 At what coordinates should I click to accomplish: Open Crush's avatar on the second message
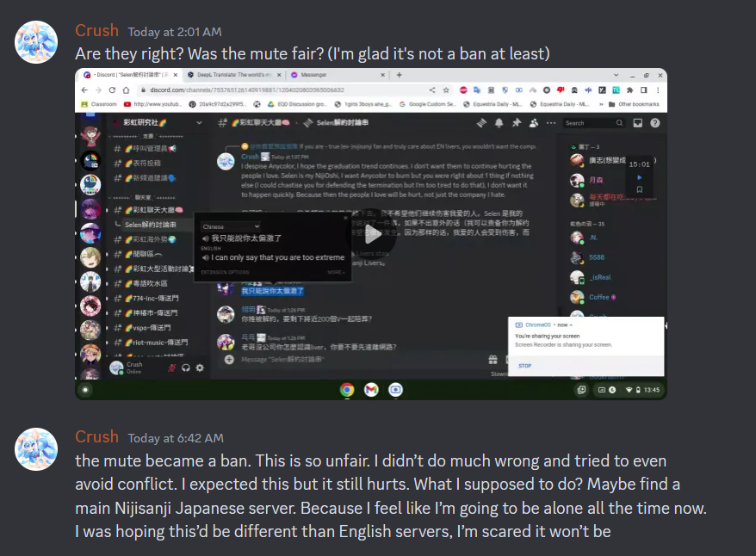point(37,449)
